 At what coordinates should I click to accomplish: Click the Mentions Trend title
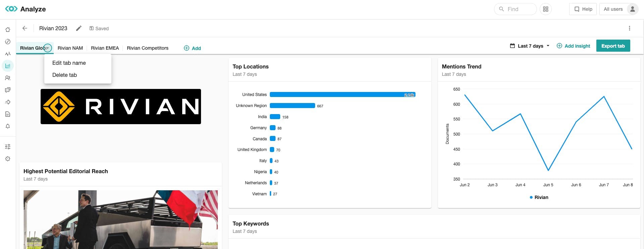(461, 66)
